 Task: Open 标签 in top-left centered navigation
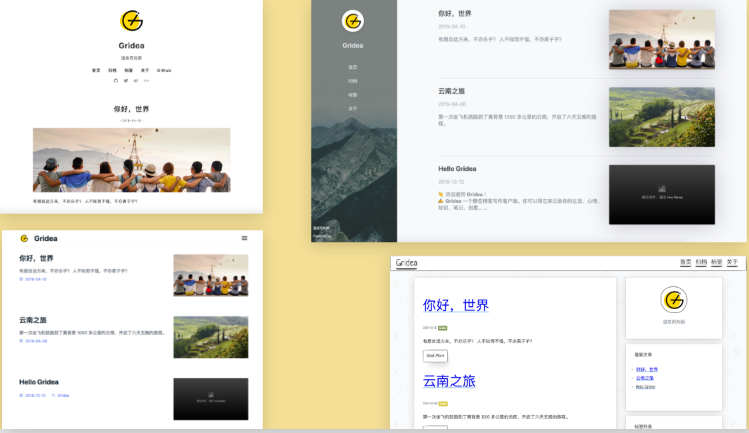pyautogui.click(x=128, y=70)
